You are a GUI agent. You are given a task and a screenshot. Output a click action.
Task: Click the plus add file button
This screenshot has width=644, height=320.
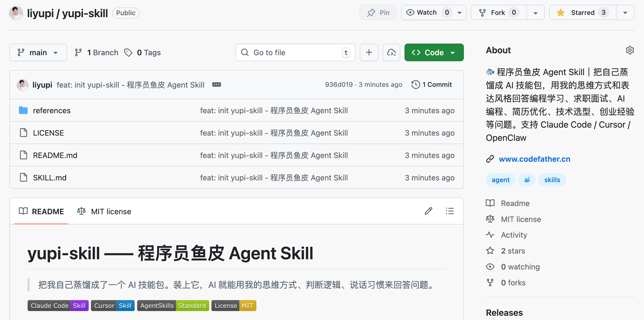point(369,52)
